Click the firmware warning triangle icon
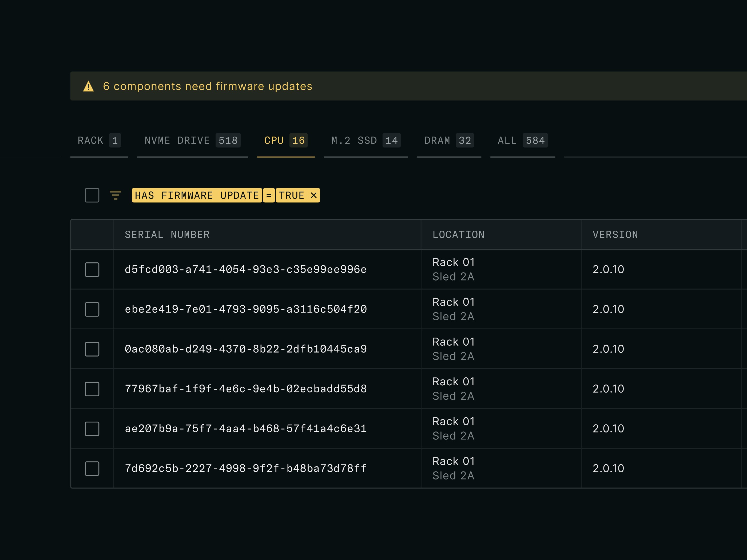This screenshot has height=560, width=747. [x=89, y=86]
